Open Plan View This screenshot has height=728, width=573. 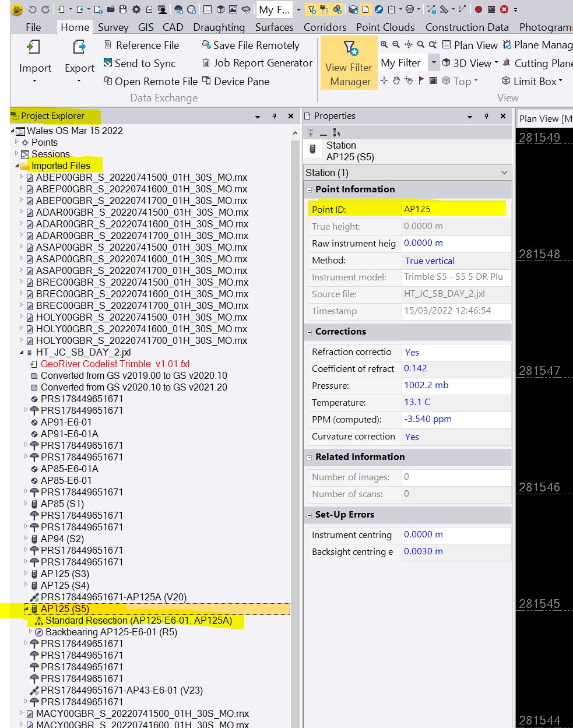pyautogui.click(x=470, y=45)
